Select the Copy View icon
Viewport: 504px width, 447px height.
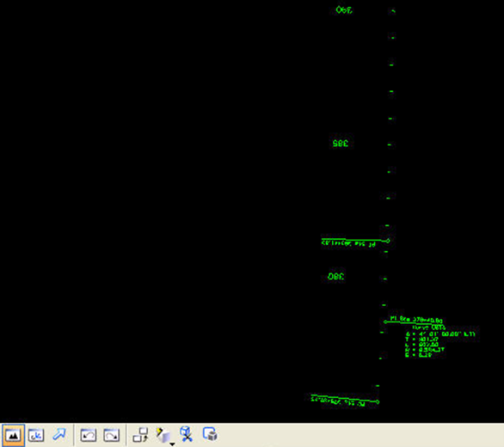(x=140, y=435)
